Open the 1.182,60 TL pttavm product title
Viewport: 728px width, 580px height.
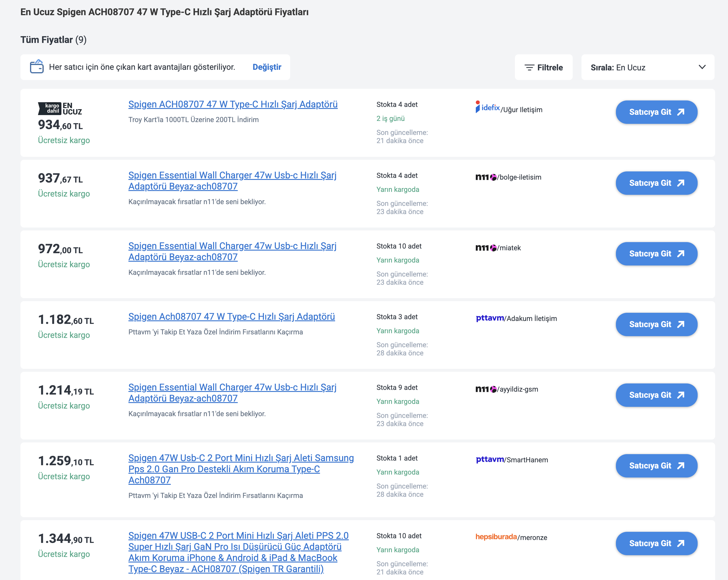(232, 317)
